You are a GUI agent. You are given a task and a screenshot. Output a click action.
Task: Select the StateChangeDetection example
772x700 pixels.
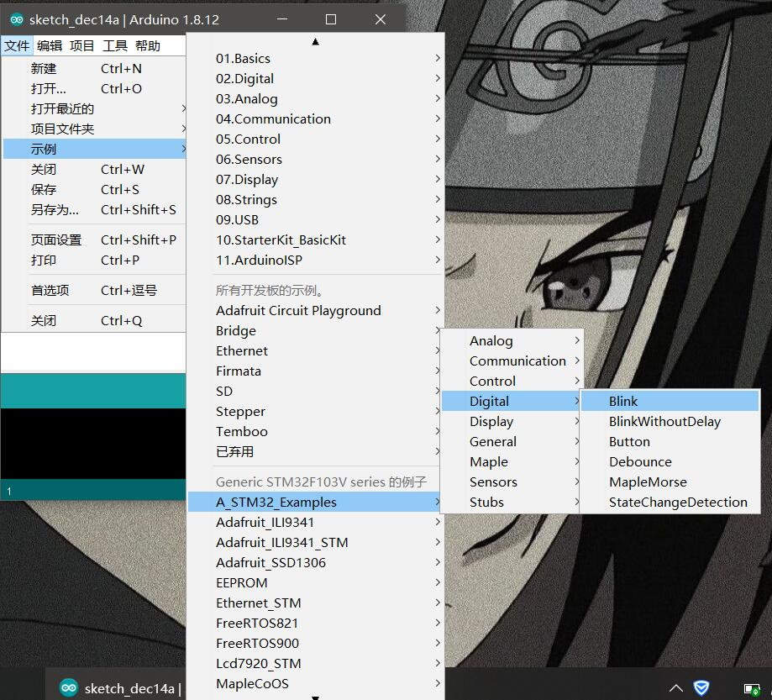[677, 502]
